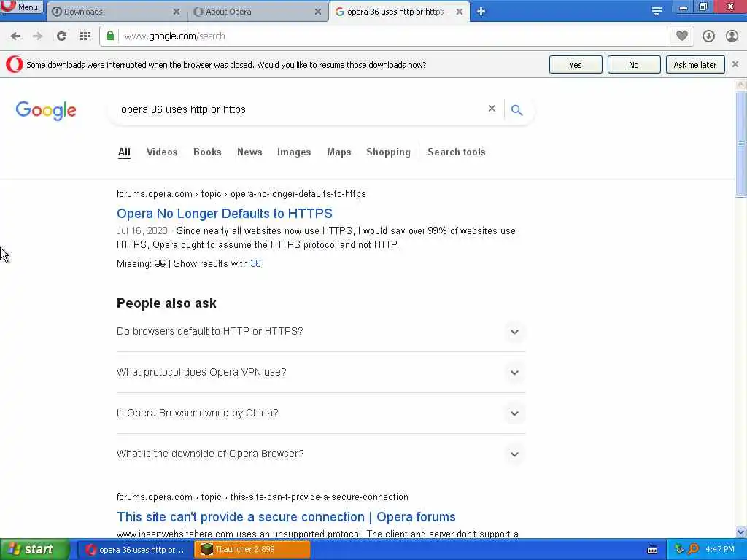Select the All results tab

click(124, 152)
